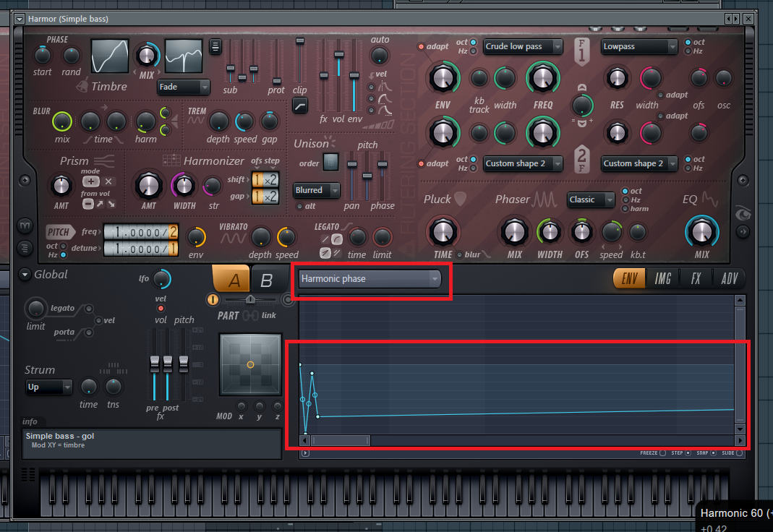Viewport: 773px width, 532px height.
Task: Click the MOD XY pad
Action: 250,364
